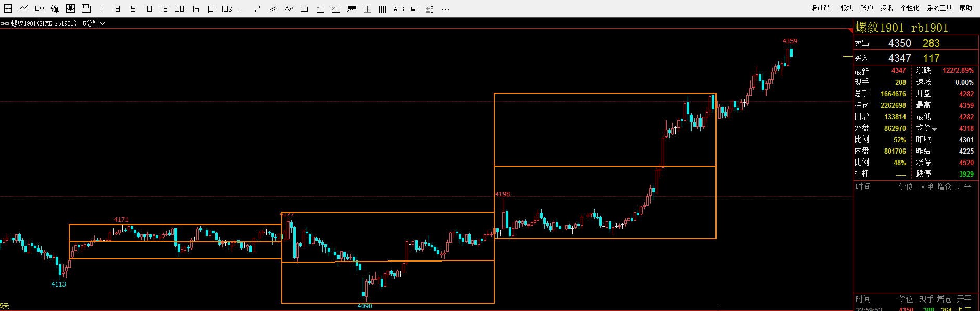Viewport: 980px width, 311px height.
Task: Click the save layout floppy icon
Action: click(86, 8)
